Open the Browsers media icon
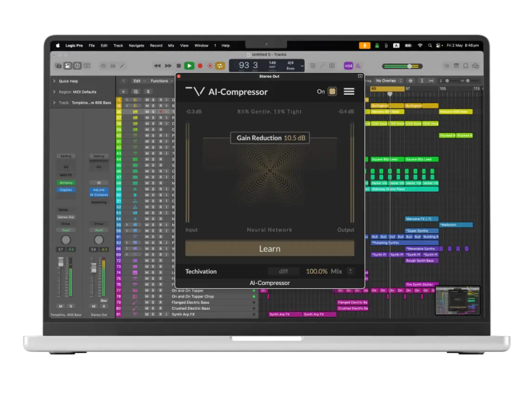This screenshot has height=398, width=532. [x=475, y=66]
